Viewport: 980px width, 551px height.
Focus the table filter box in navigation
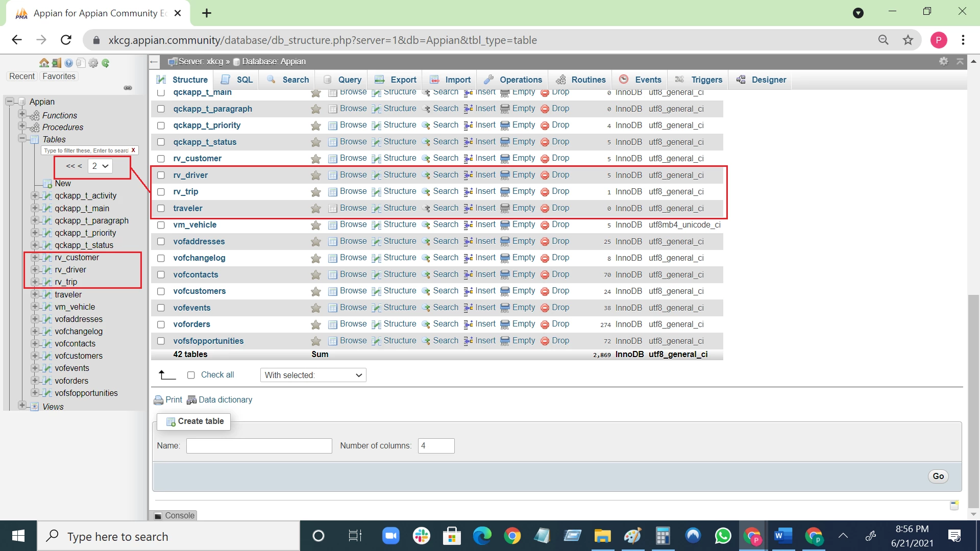(x=86, y=151)
